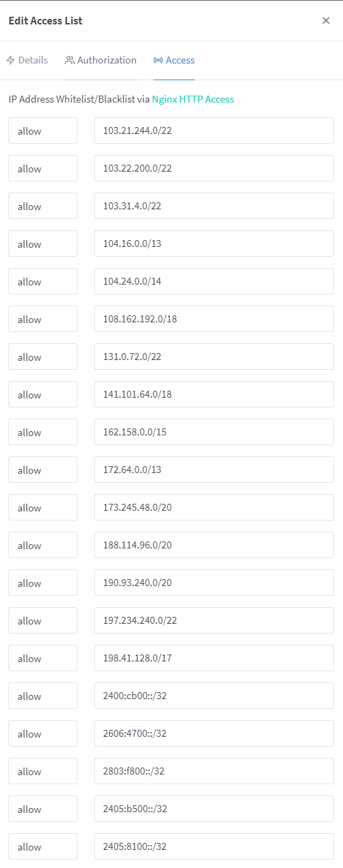Open the allow dropdown for 198.41.128.0/17
This screenshot has width=343, height=868.
(43, 659)
